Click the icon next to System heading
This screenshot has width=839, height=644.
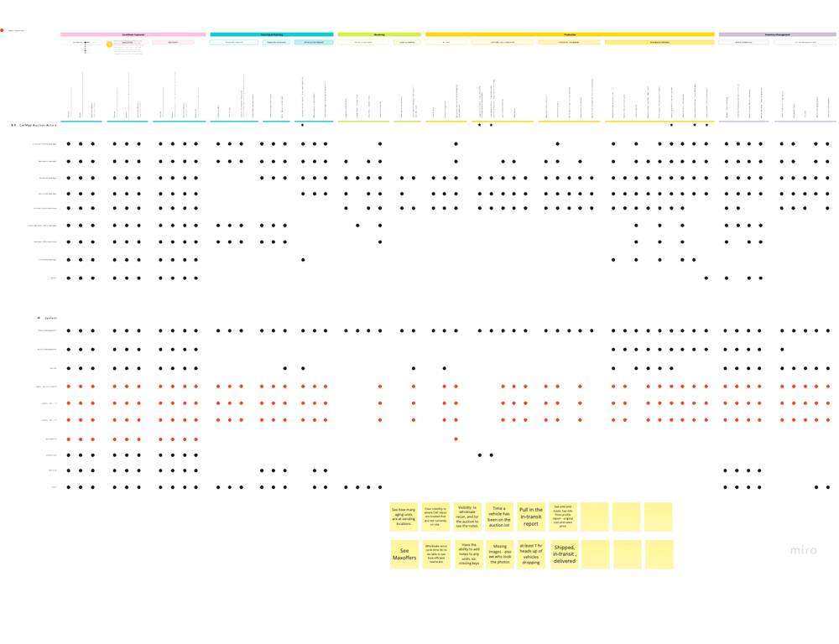(x=39, y=319)
